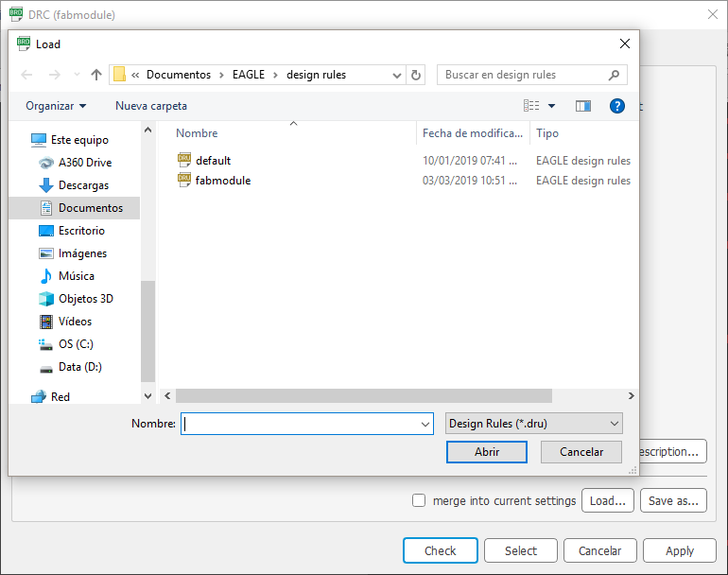This screenshot has width=728, height=575.
Task: Click Documentos in address bar path
Action: (179, 75)
